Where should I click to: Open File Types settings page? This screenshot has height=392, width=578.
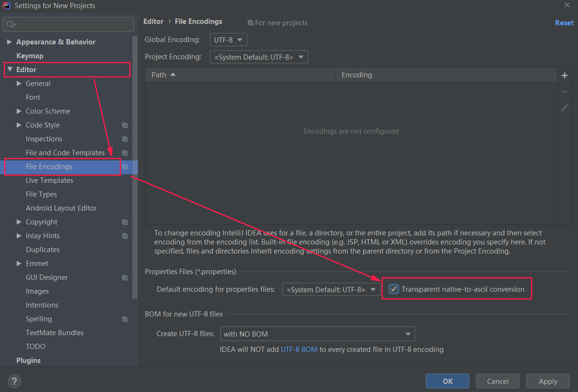coord(41,194)
